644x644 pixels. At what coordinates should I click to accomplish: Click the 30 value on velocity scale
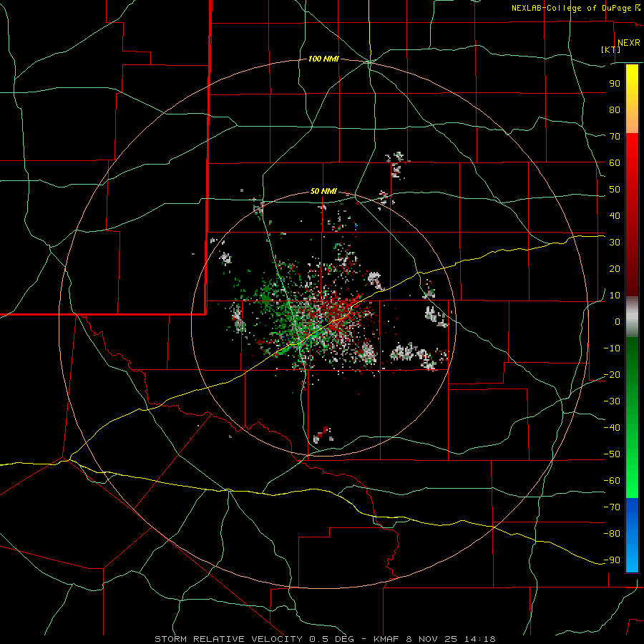point(615,243)
